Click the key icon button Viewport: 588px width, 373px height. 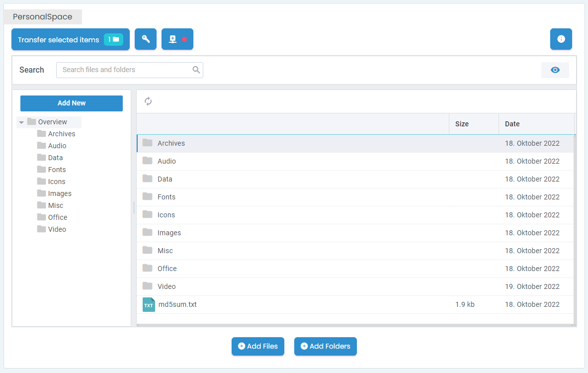pyautogui.click(x=146, y=39)
